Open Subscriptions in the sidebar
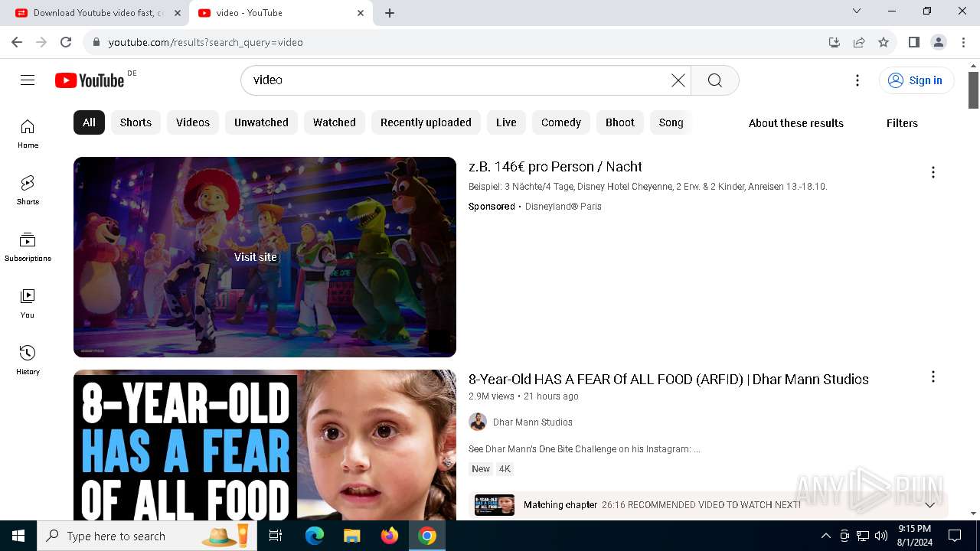 click(x=28, y=247)
